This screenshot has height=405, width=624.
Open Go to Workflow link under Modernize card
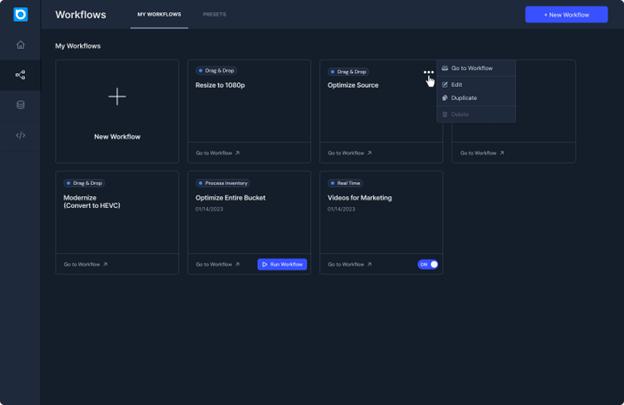85,264
